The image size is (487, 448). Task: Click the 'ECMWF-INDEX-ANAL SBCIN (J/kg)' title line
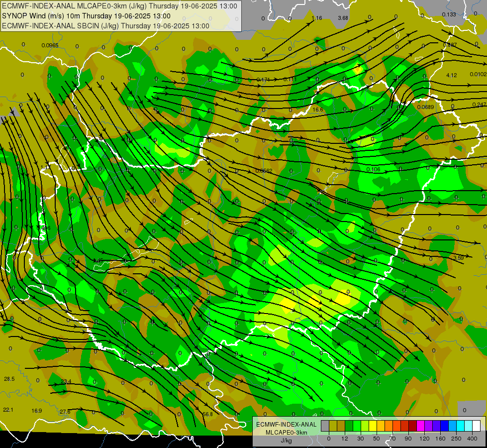point(105,26)
